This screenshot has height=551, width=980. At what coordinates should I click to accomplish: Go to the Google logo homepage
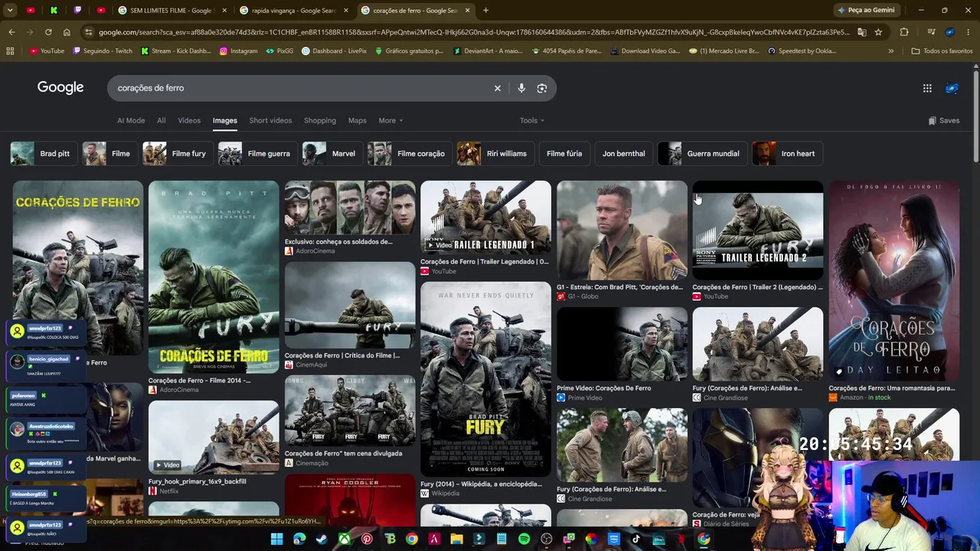tap(60, 87)
